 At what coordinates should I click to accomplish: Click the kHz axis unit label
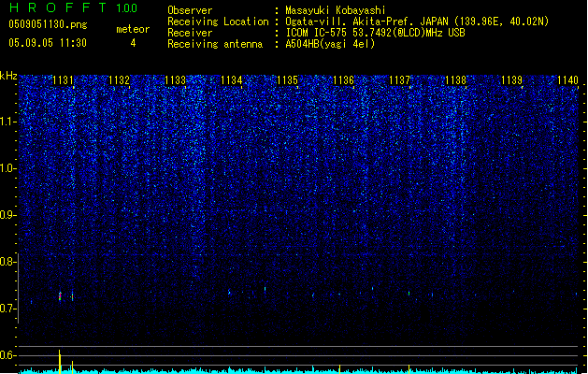click(x=8, y=76)
